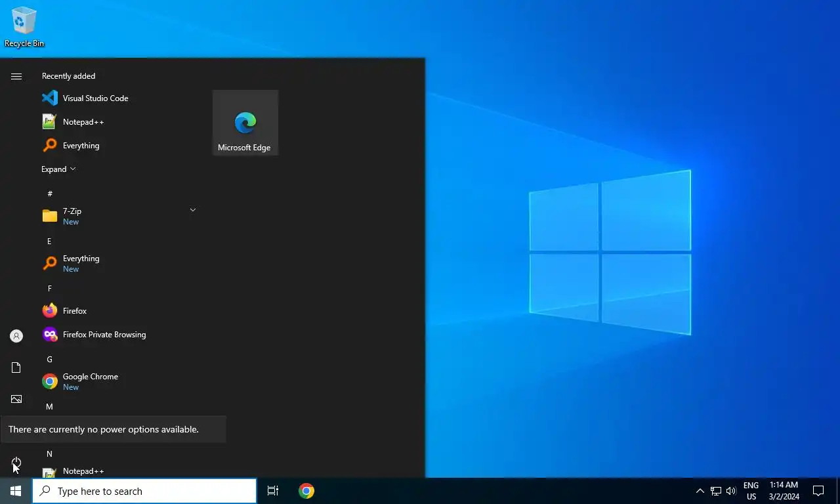
Task: Open Task View on the taskbar
Action: point(273,491)
